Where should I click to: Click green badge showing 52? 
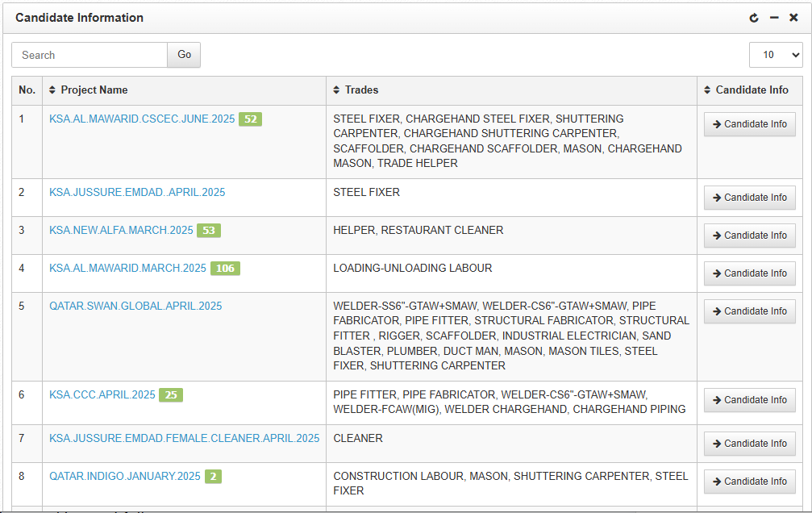[x=250, y=119]
